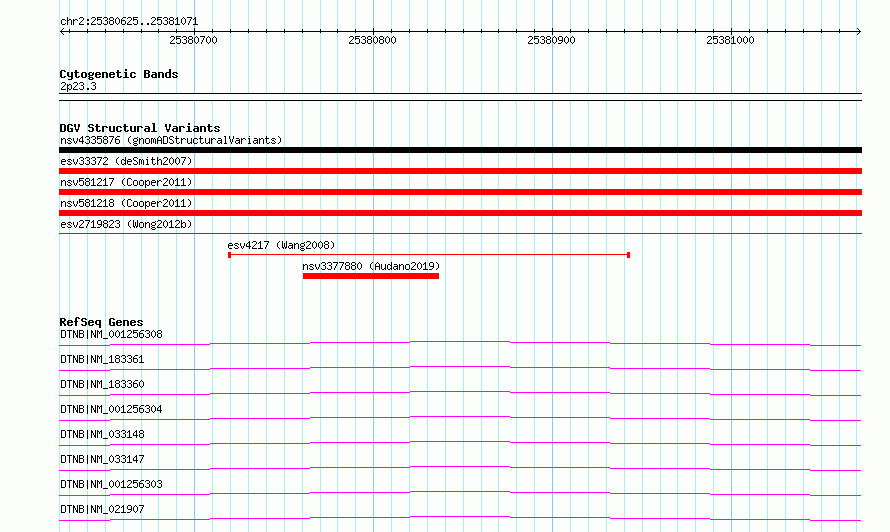Click ruler position 25380800
Image resolution: width=890 pixels, height=532 pixels.
pos(372,40)
